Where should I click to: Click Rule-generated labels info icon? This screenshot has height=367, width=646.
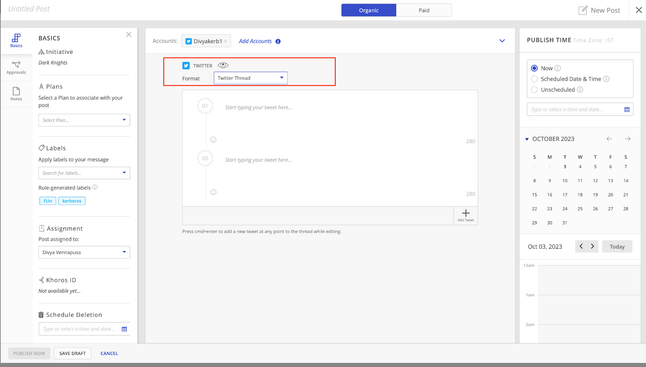[x=95, y=187]
